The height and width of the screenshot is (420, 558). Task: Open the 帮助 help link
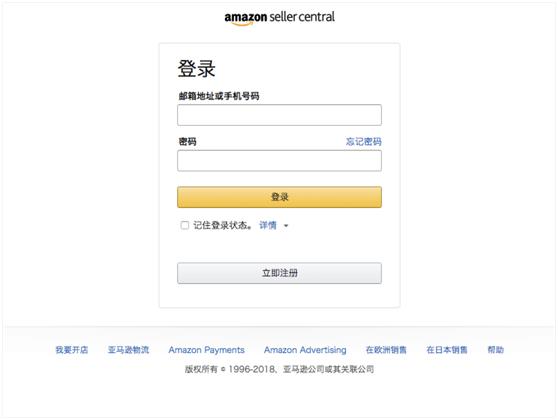tap(495, 350)
